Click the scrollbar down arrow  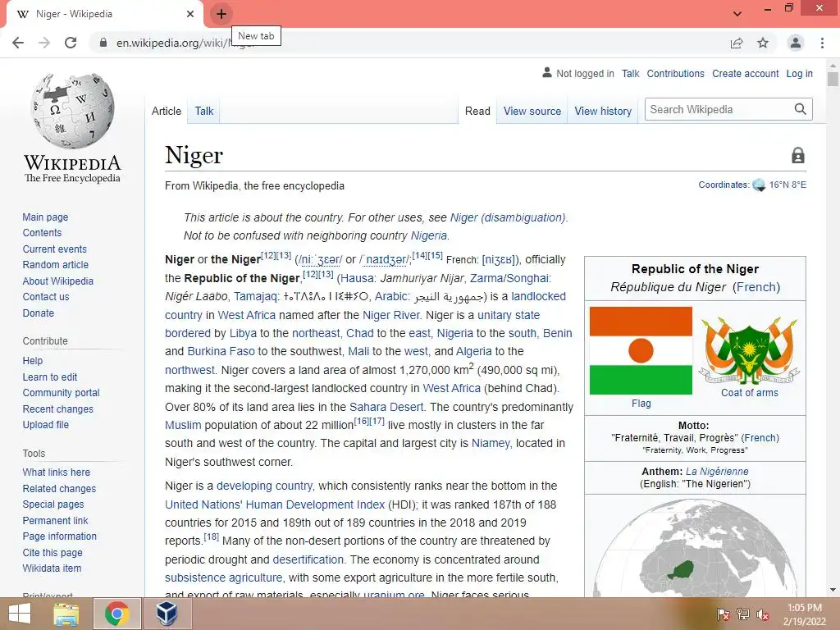coord(833,590)
